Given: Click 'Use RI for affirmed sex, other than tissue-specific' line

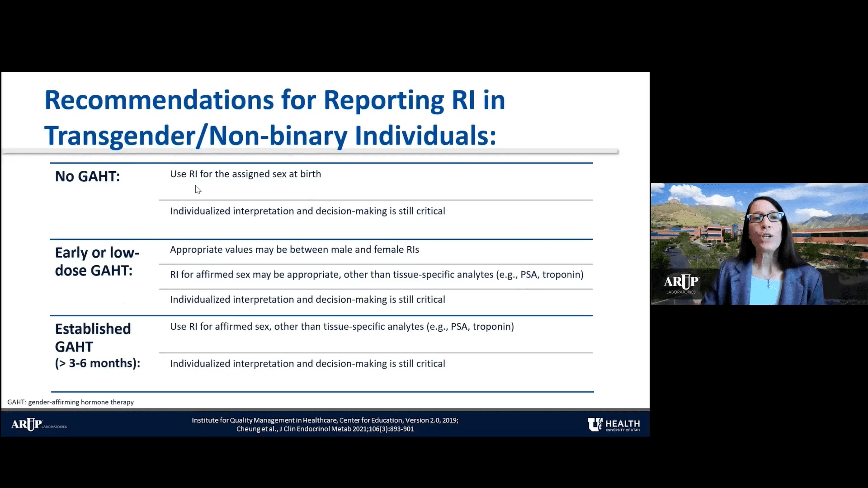Looking at the screenshot, I should (342, 327).
